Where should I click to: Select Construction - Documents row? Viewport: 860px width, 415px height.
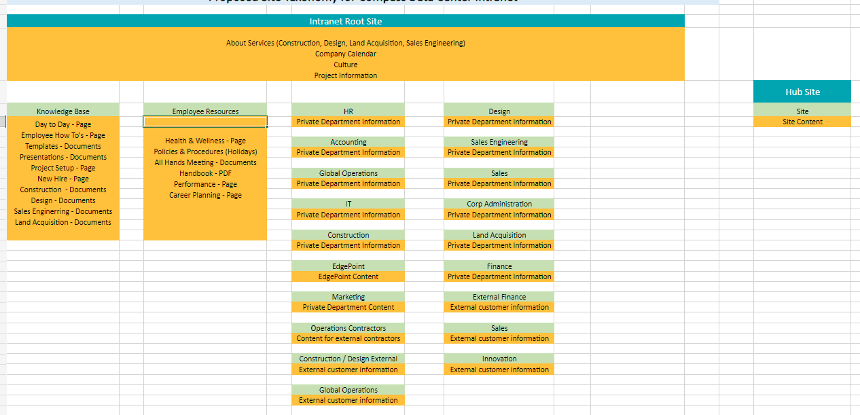63,190
